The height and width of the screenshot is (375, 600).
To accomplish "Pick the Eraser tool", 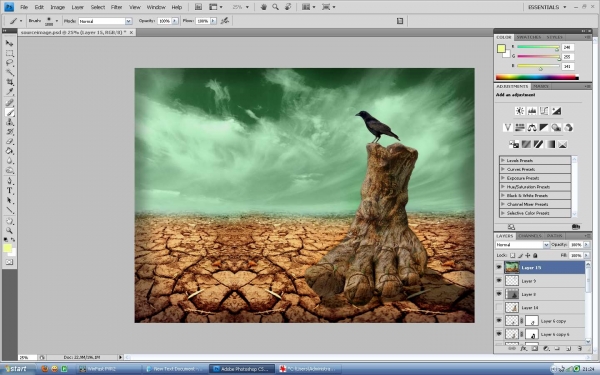I will pyautogui.click(x=10, y=142).
